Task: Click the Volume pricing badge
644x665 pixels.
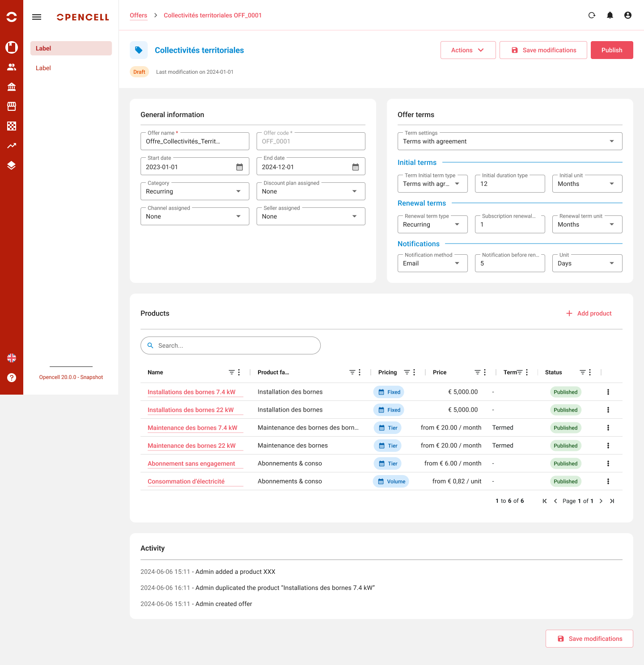Action: click(391, 481)
